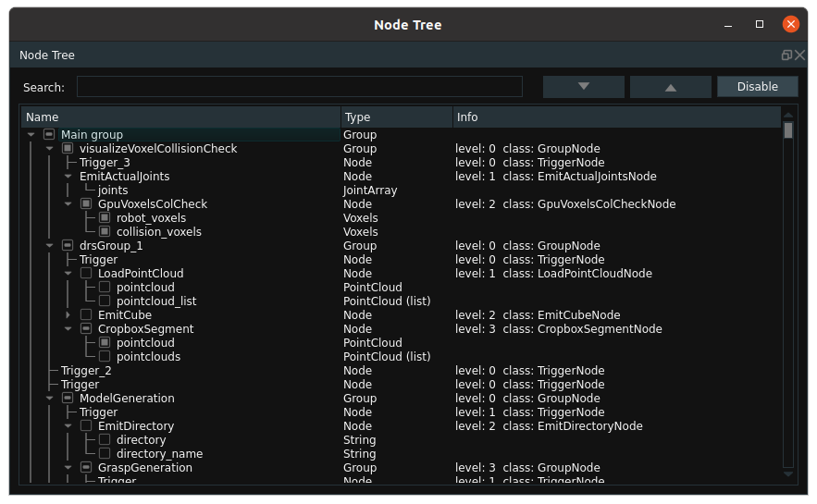
Task: Toggle the ModelGeneration checkbox
Action: 68,398
